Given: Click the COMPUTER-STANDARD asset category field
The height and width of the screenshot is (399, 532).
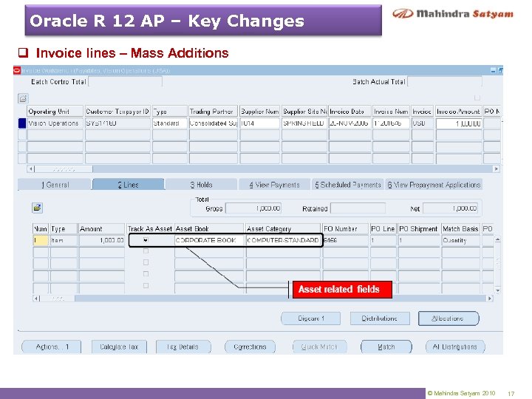Looking at the screenshot, I should [282, 240].
